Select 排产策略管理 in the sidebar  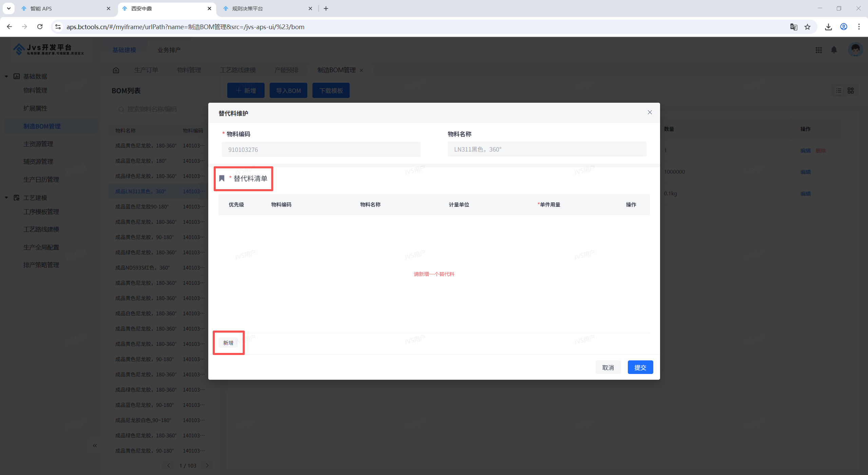(41, 265)
